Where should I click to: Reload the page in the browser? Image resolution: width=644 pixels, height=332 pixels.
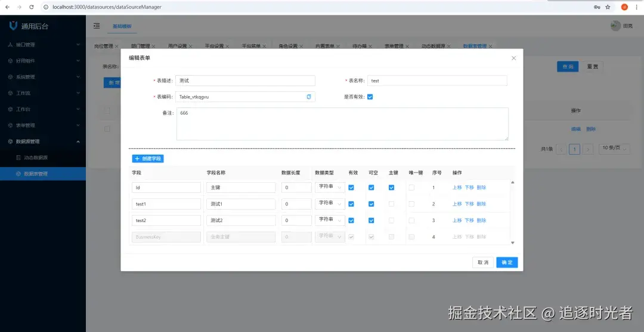(32, 7)
